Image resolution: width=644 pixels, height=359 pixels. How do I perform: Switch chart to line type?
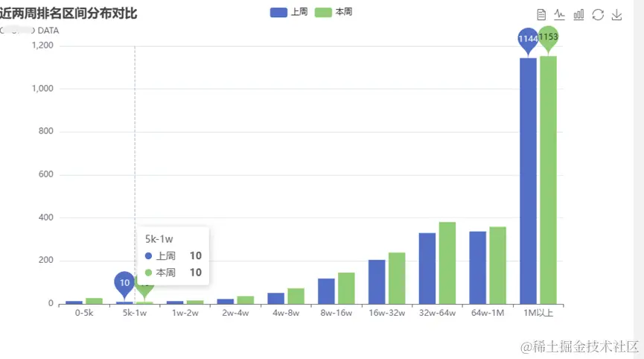pyautogui.click(x=560, y=14)
